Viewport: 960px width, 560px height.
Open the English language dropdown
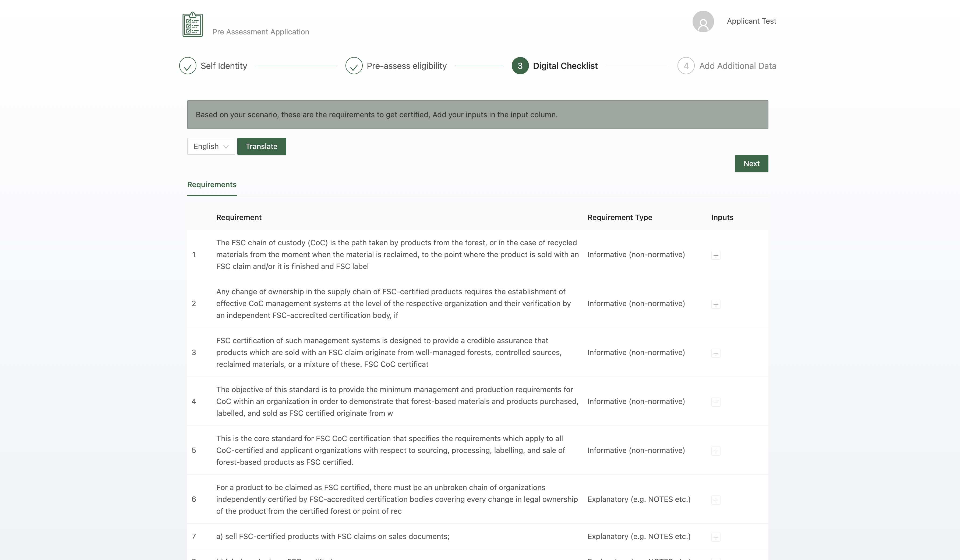pyautogui.click(x=211, y=146)
